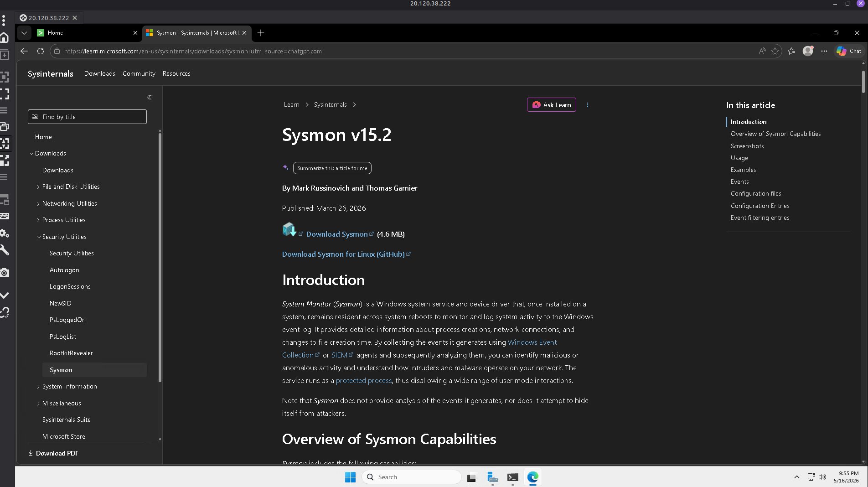Click the Sysinternals breadcrumb link
Image resolution: width=868 pixels, height=487 pixels.
(x=330, y=104)
